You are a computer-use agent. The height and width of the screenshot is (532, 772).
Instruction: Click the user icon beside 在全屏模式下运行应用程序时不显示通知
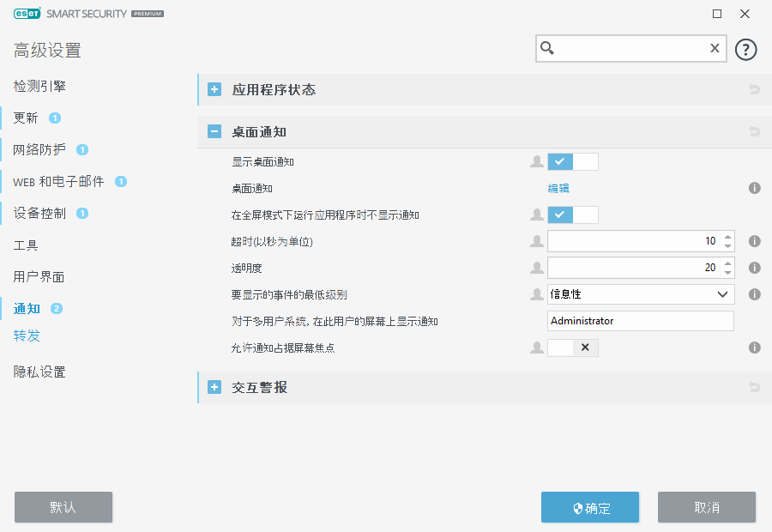point(537,215)
